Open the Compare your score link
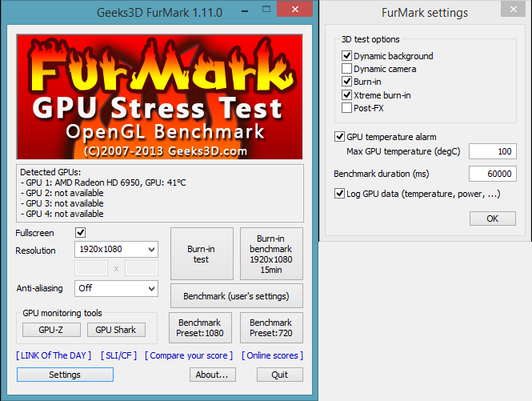Screen dimensions: 532x401 pos(189,355)
